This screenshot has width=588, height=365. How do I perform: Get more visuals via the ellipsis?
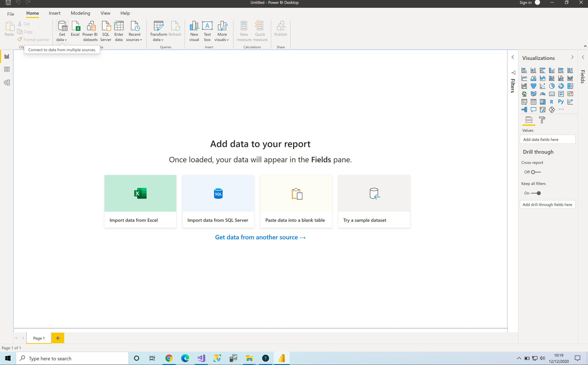tap(561, 109)
